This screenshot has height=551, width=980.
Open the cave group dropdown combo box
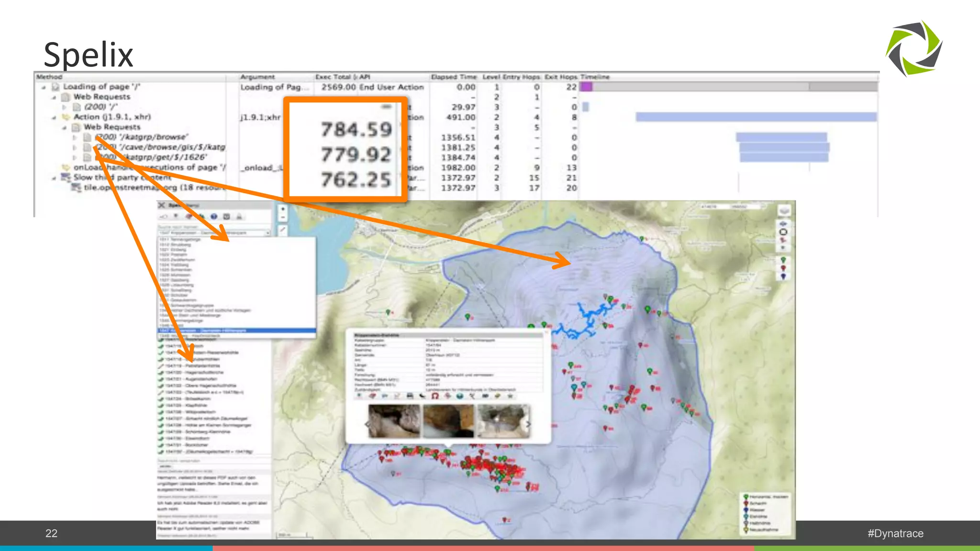(214, 233)
